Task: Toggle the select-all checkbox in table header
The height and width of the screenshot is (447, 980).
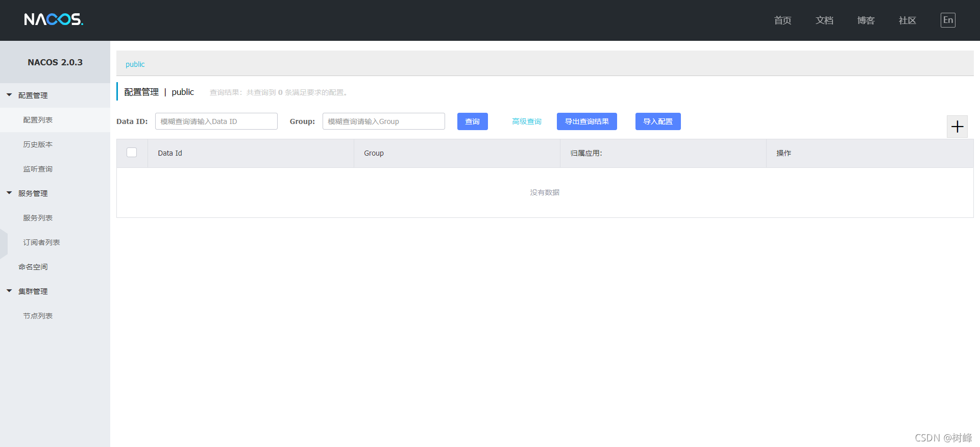Action: point(132,153)
